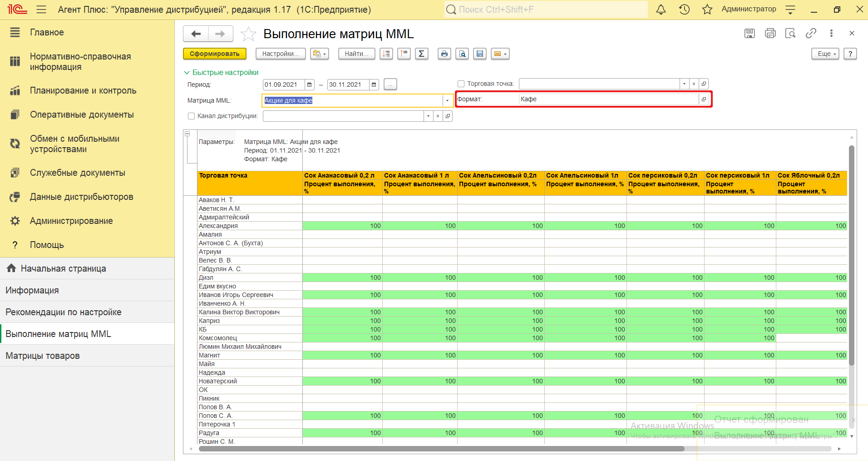This screenshot has width=868, height=461.
Task: Switch to Рекомендации по настройке tab
Action: (x=87, y=312)
